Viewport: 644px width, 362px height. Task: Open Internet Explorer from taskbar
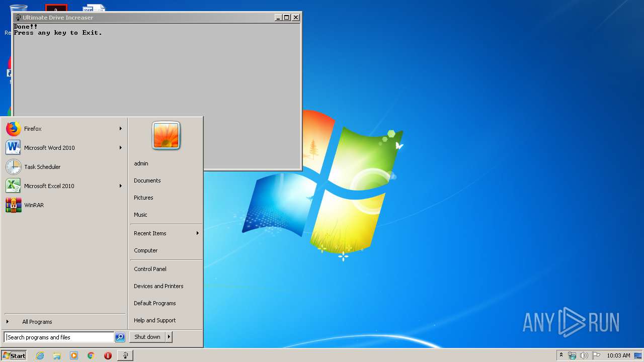click(x=40, y=355)
